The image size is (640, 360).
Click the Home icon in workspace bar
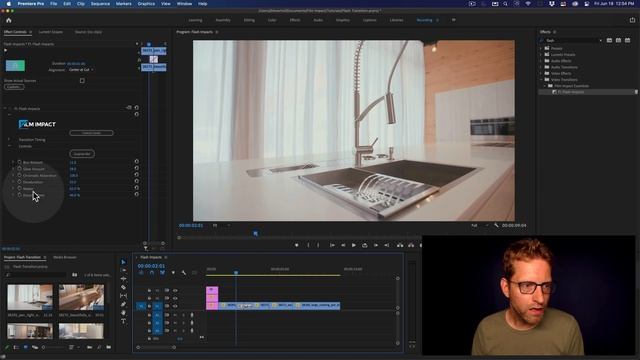tap(9, 20)
